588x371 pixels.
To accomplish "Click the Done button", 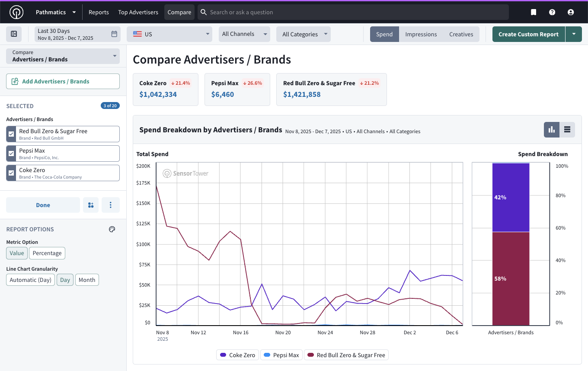I will 43,205.
